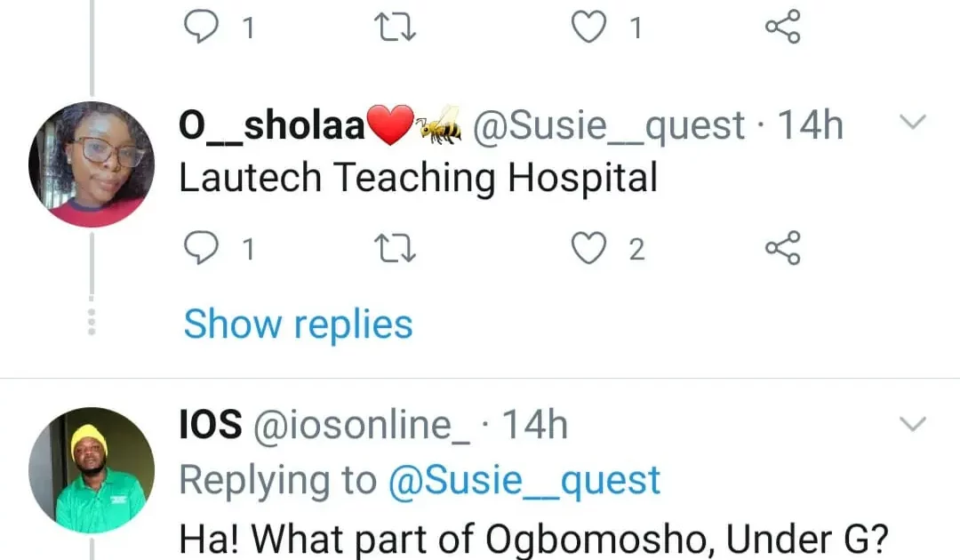Open the O__sholaa display name
Viewport: 960px width, 560px height.
(272, 126)
